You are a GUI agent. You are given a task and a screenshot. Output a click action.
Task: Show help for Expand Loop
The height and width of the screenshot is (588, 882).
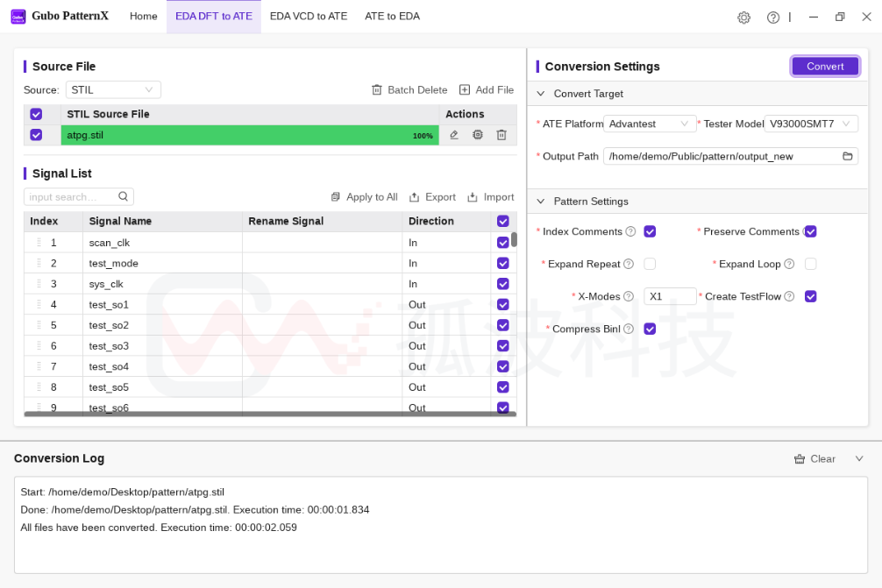(x=789, y=265)
